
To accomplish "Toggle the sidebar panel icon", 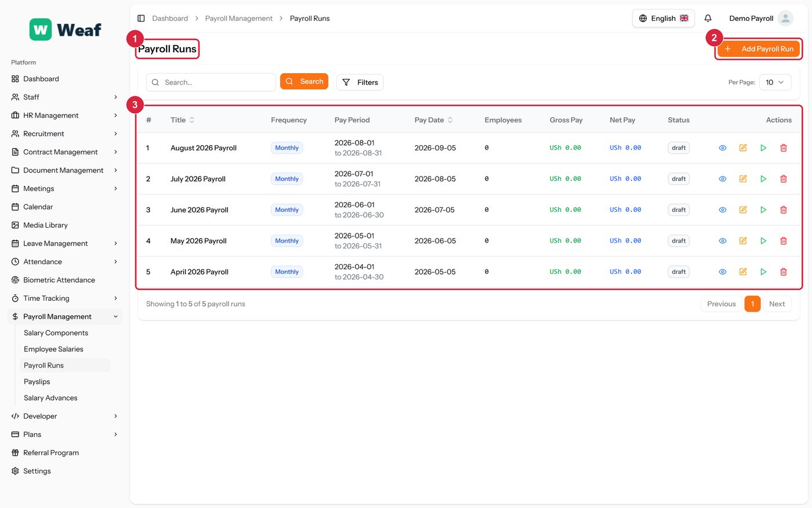I will point(141,19).
